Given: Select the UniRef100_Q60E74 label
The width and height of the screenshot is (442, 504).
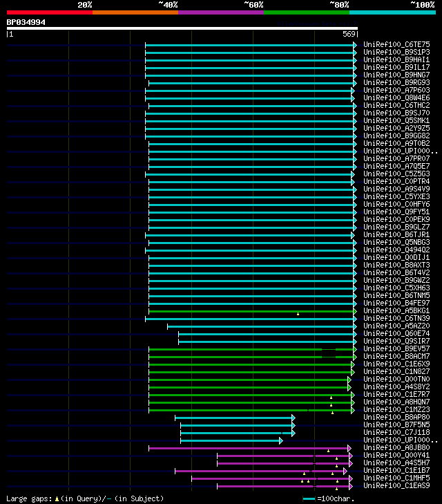Looking at the screenshot, I should (x=396, y=334).
